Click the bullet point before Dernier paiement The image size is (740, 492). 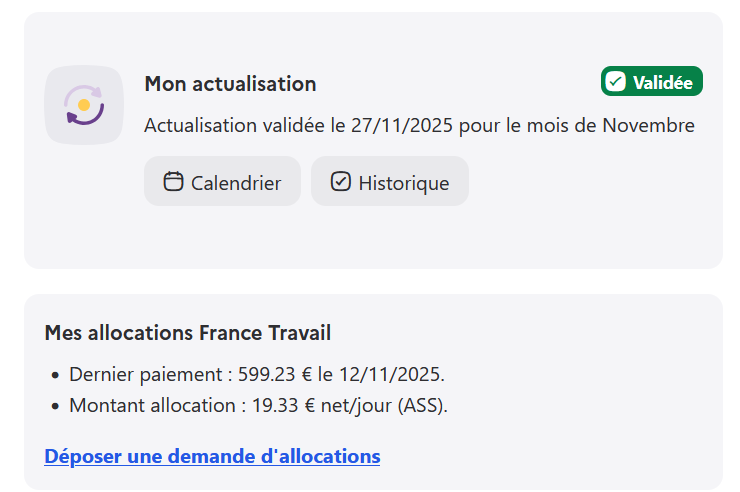54,376
